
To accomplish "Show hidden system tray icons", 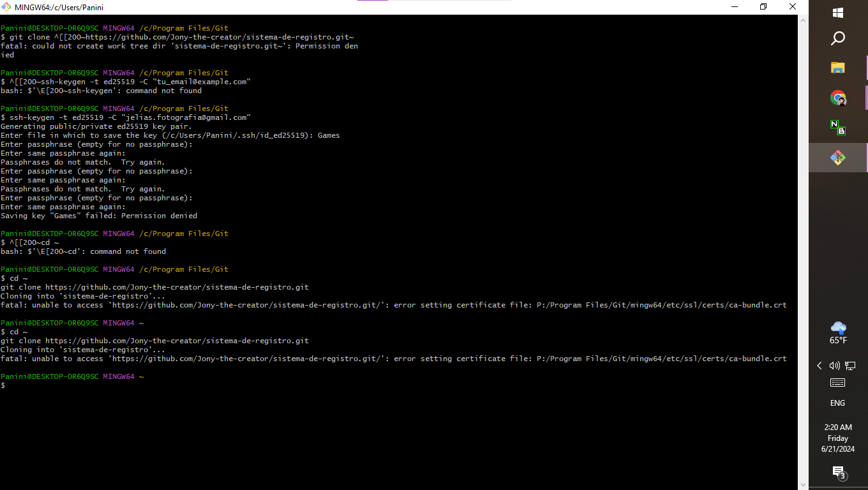I will click(x=819, y=366).
